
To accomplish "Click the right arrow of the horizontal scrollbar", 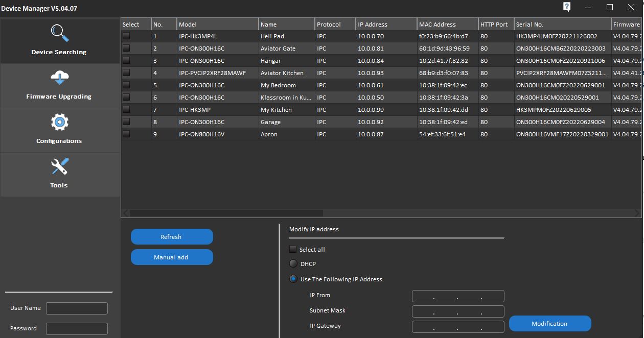I will click(x=637, y=213).
